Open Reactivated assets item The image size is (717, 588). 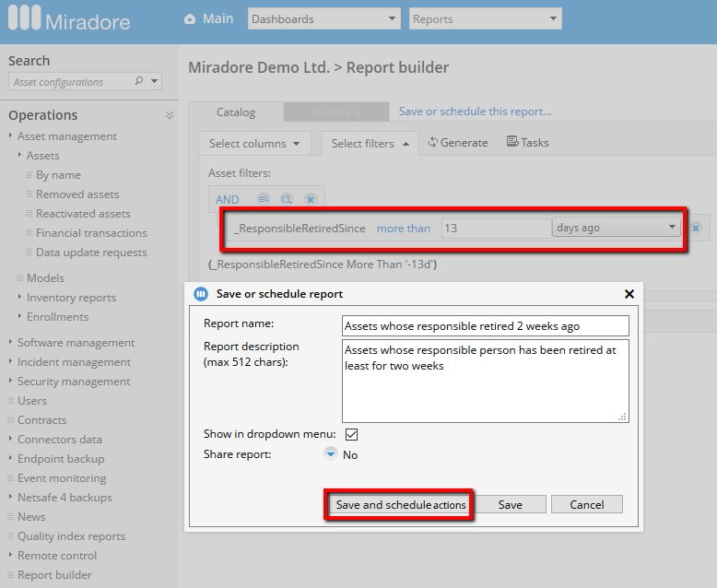[x=83, y=214]
